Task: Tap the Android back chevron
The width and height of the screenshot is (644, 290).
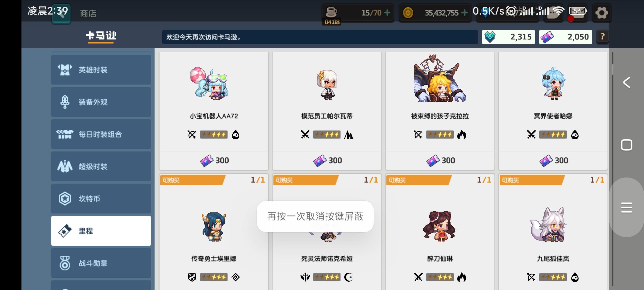Action: tap(627, 82)
